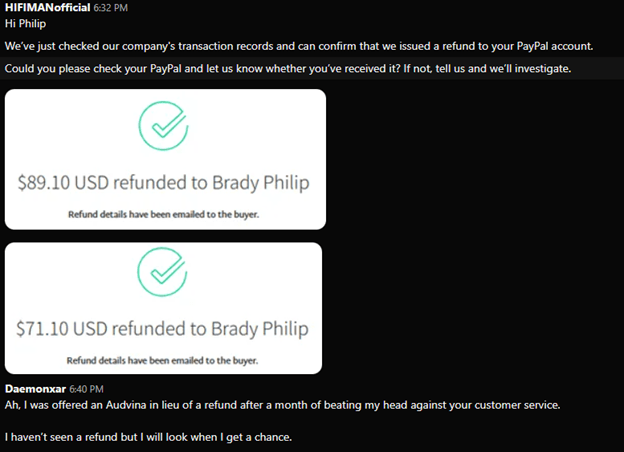Select the highlighted "Could you please check" message

[288, 68]
